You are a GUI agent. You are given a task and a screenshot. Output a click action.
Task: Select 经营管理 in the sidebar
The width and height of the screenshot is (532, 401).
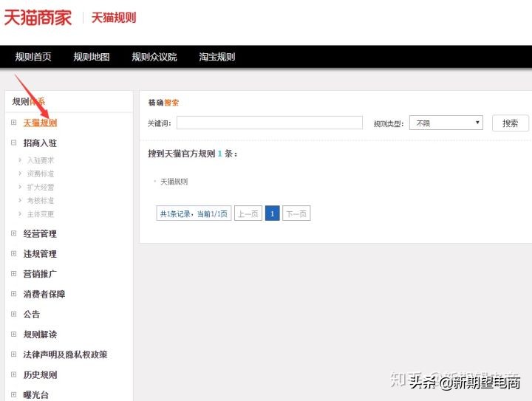40,233
